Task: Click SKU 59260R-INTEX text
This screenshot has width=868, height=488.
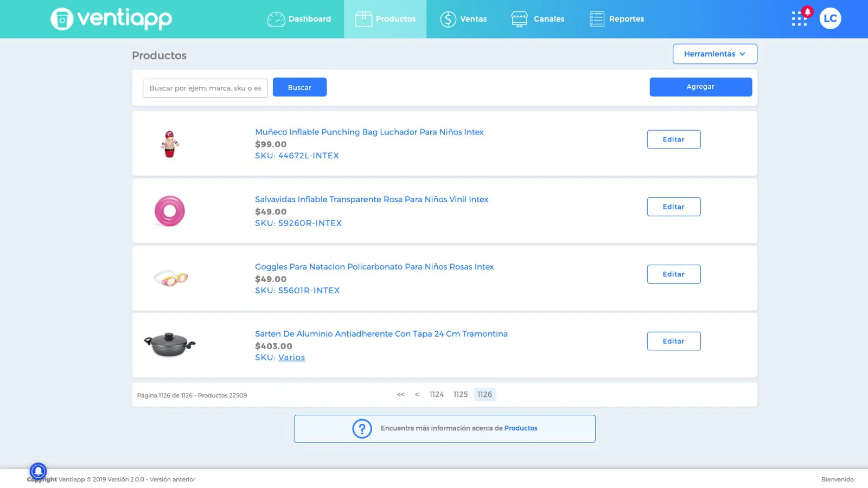Action: tap(298, 223)
